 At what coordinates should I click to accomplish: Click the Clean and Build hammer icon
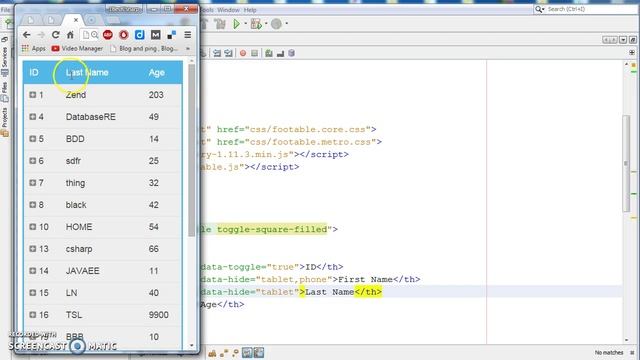pyautogui.click(x=220, y=24)
